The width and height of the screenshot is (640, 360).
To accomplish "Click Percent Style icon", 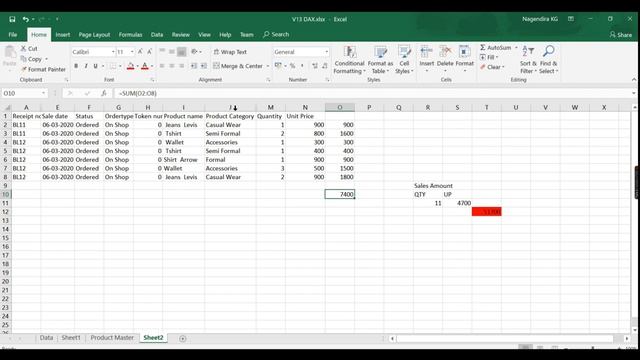I will click(292, 66).
